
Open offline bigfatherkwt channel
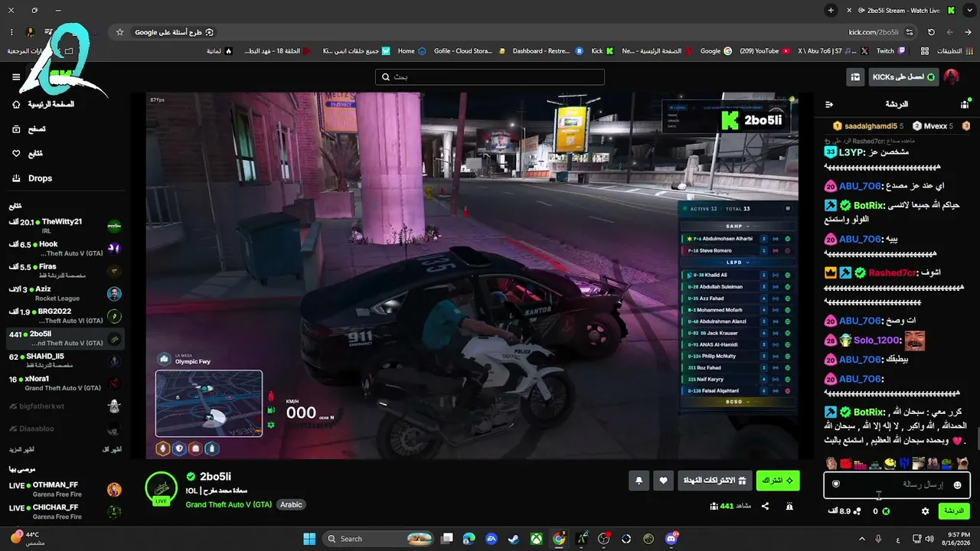pyautogui.click(x=64, y=406)
